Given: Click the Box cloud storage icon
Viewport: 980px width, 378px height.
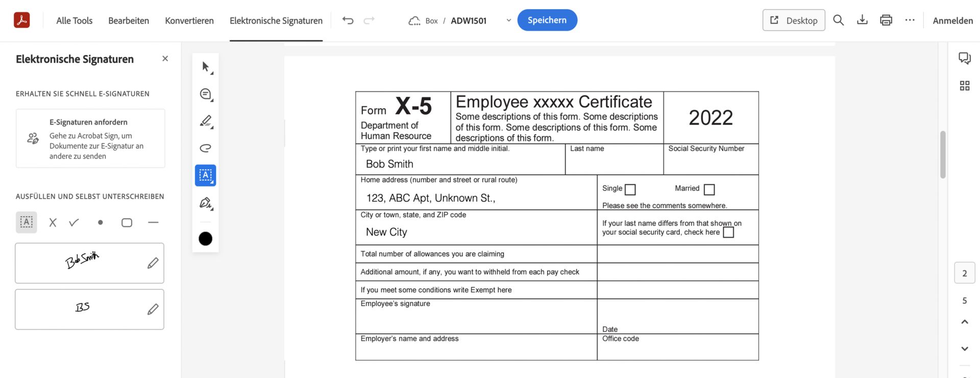Looking at the screenshot, I should [414, 21].
